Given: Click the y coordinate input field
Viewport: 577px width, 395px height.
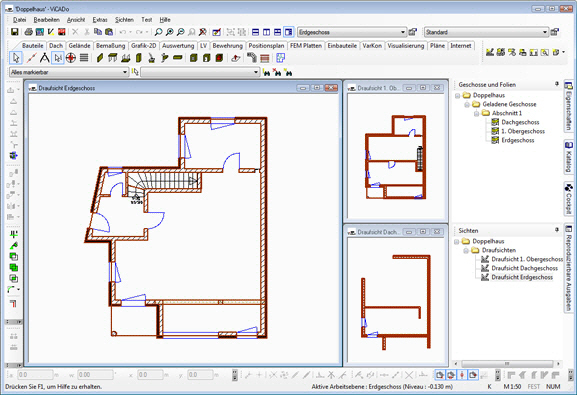Looking at the screenshot, I should [x=200, y=375].
